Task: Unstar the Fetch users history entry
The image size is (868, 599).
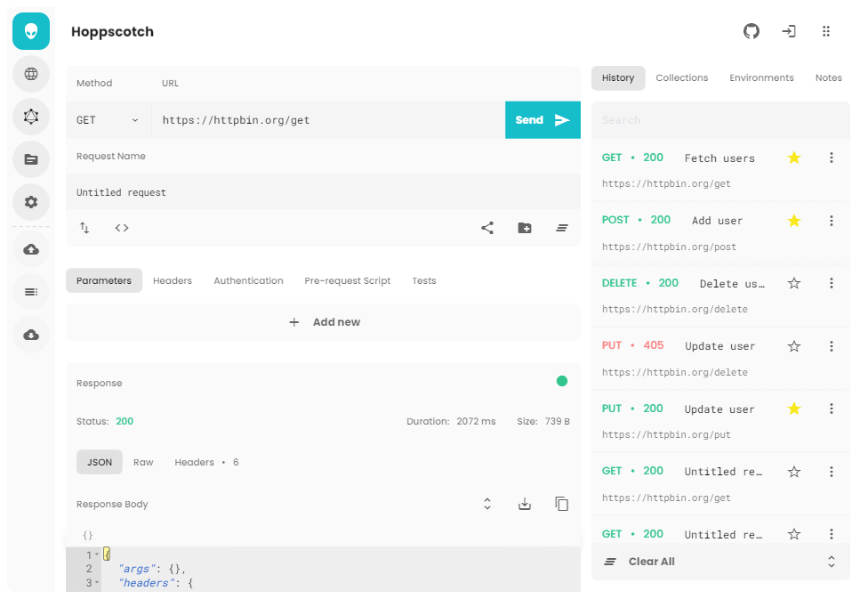Action: (794, 158)
